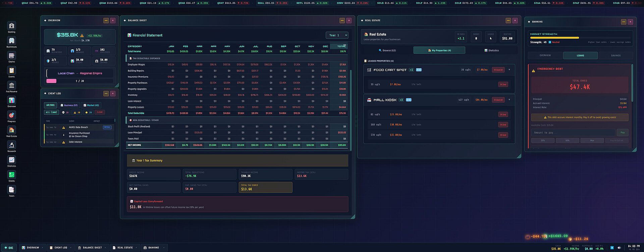Click the volume speaker icon in system tray

click(619, 248)
